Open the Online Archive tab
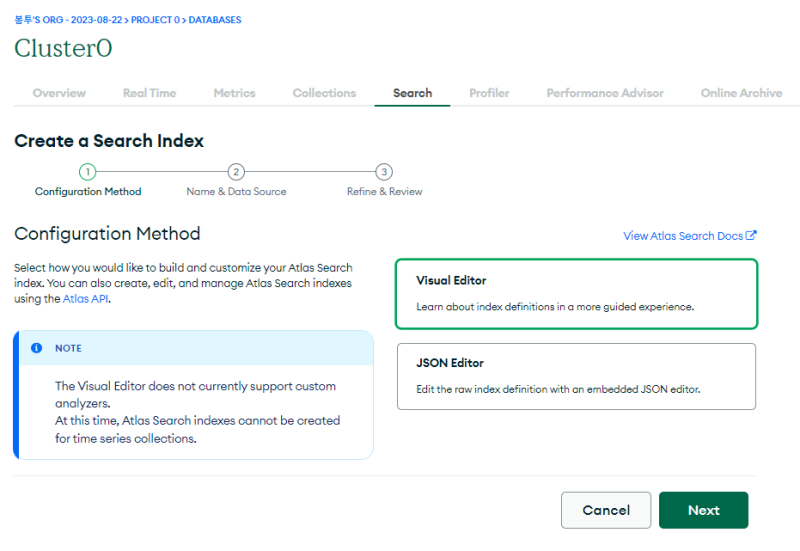Screen dimensions: 800x551 741,93
